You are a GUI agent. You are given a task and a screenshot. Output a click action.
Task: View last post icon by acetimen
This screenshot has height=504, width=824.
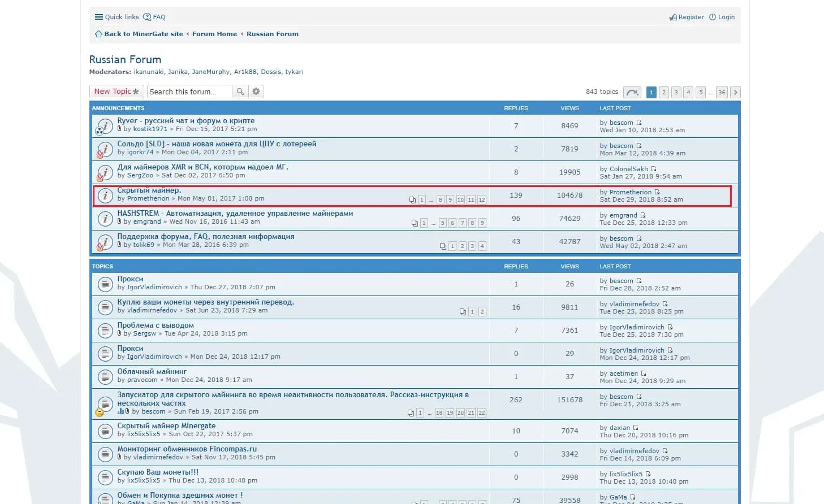pyautogui.click(x=644, y=373)
